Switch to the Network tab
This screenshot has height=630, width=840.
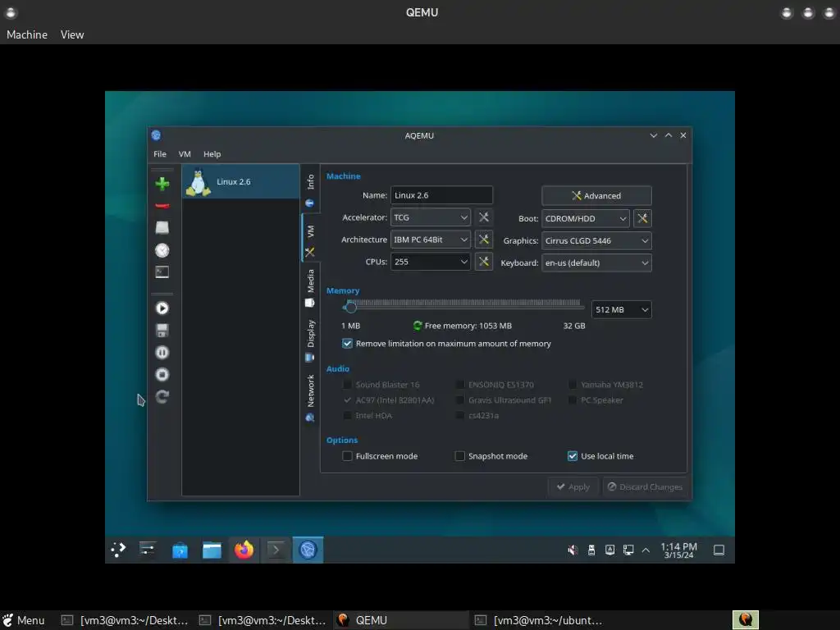[x=310, y=398]
